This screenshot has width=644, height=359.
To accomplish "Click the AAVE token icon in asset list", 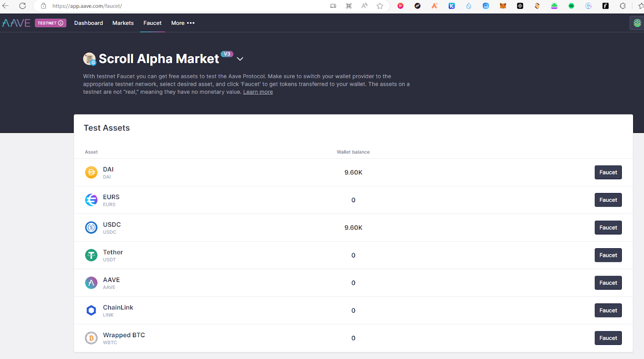I will coord(91,283).
